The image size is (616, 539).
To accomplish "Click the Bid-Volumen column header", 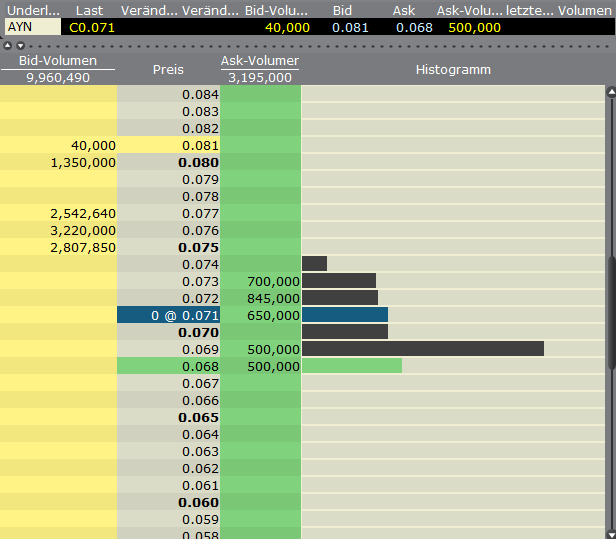I will tap(58, 62).
